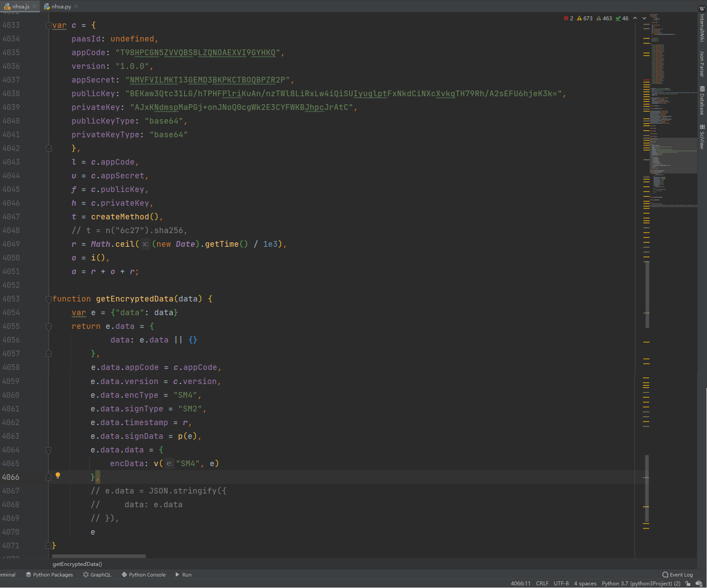Collapse getEncryptedData function at line 4053
Viewport: 707px width, 588px height.
point(49,299)
